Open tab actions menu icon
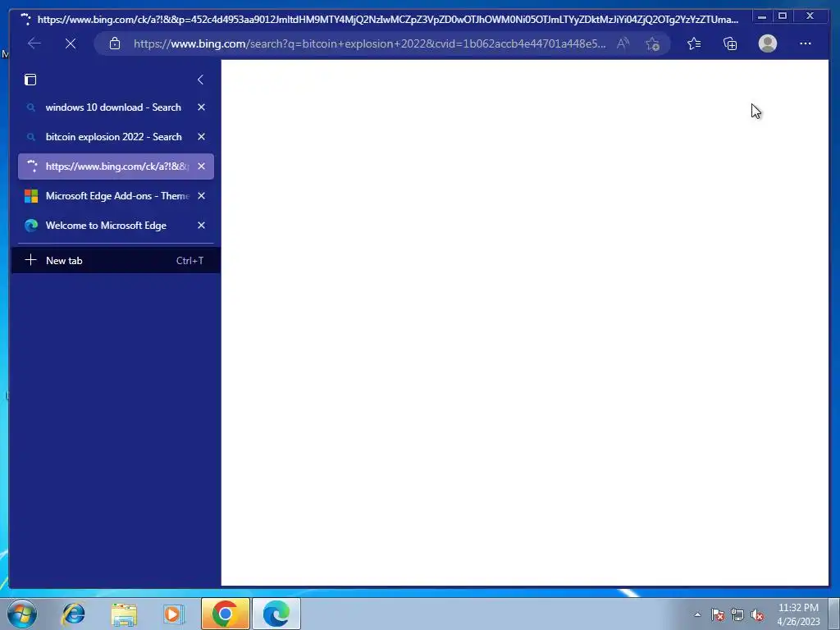 (30, 80)
